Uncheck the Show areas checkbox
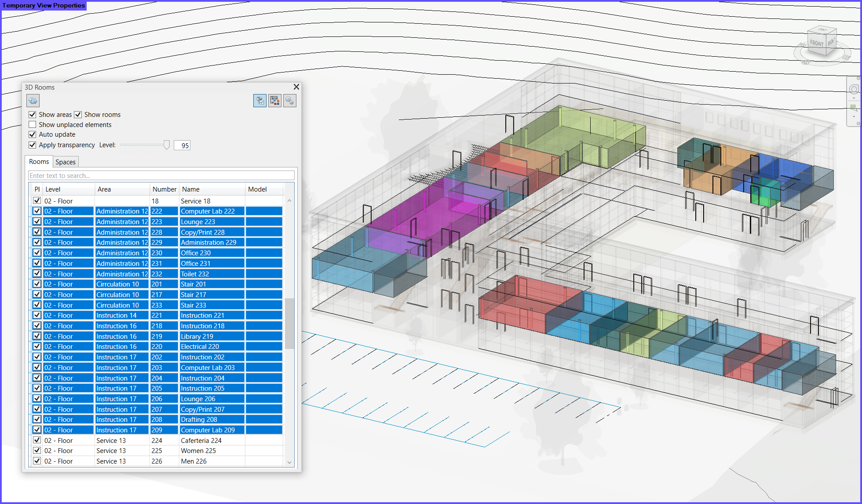862x504 pixels. pyautogui.click(x=33, y=115)
